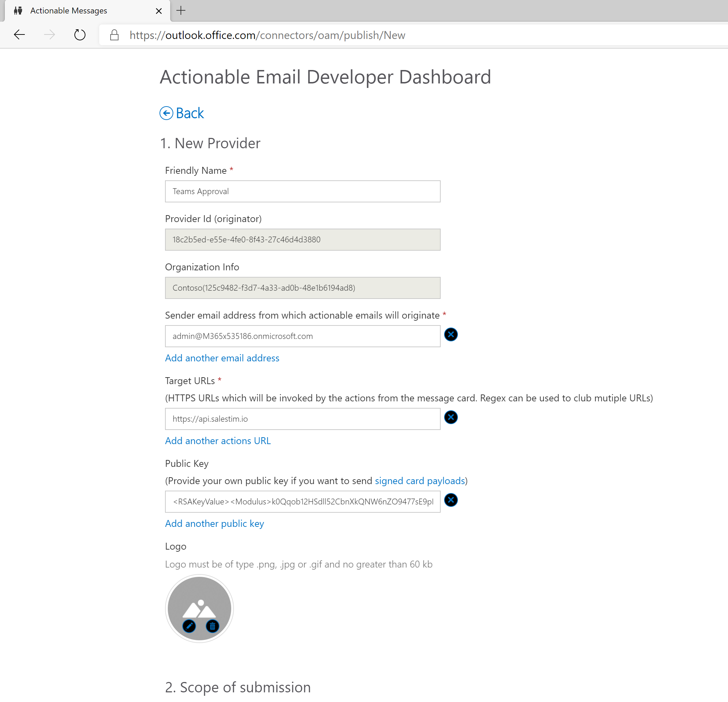The width and height of the screenshot is (728, 702).
Task: Refresh the Actionable Messages page
Action: click(80, 34)
